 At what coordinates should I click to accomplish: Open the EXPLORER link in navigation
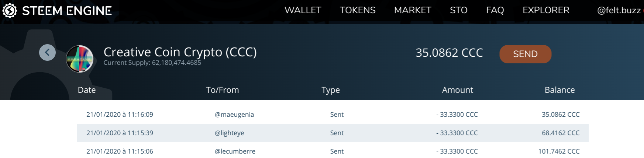(546, 10)
